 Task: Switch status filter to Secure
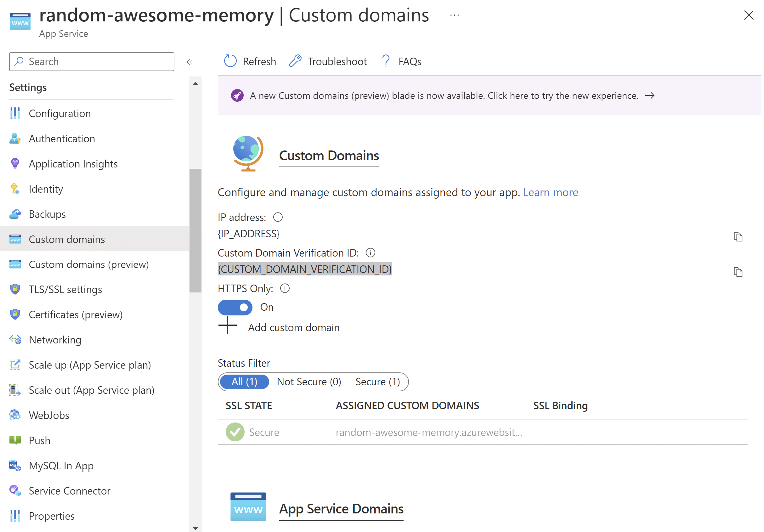[x=378, y=382]
